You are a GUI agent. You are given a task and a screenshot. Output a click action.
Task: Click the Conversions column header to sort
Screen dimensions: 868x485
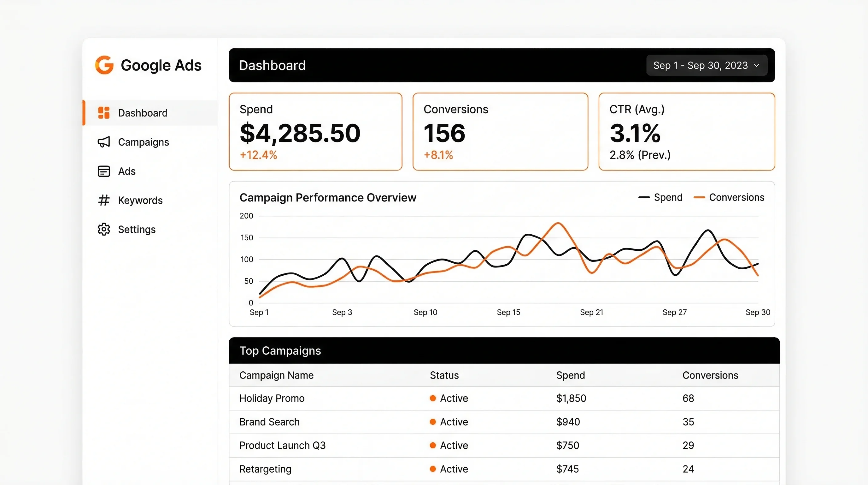710,375
